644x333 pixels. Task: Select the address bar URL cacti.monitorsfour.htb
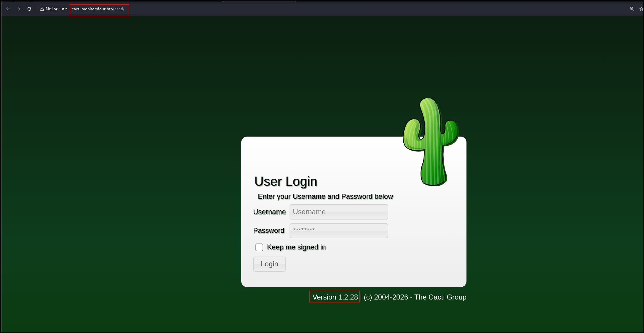98,9
